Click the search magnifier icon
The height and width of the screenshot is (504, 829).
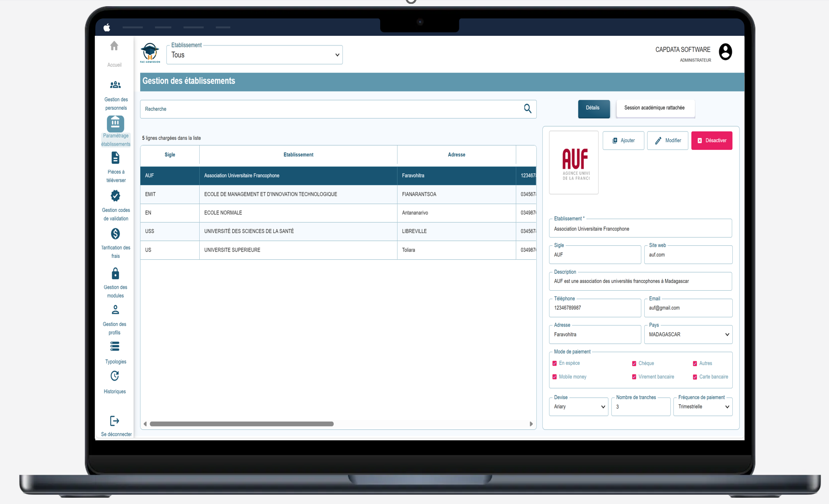527,109
